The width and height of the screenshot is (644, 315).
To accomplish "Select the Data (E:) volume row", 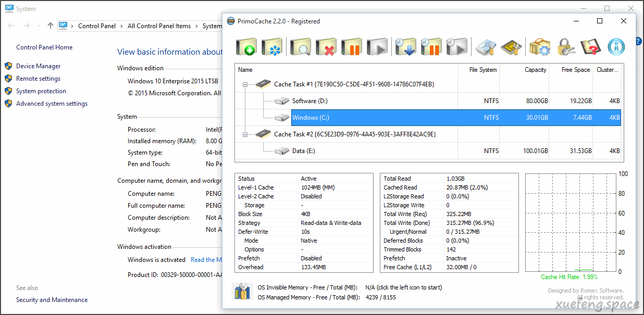I will pos(429,151).
